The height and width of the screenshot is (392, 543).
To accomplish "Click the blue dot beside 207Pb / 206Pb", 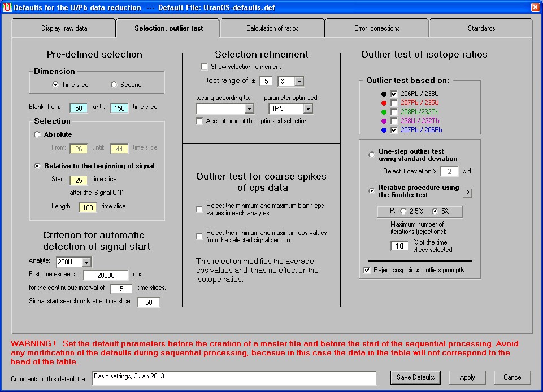I will pyautogui.click(x=384, y=130).
